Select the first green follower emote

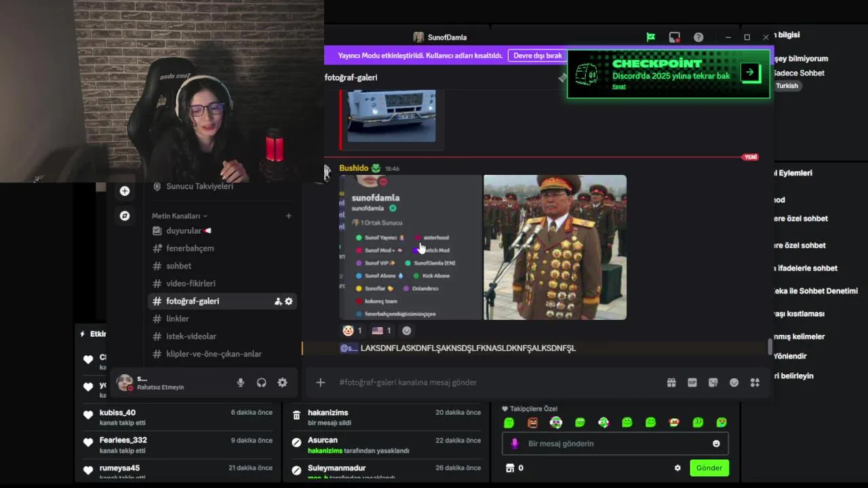click(x=509, y=422)
